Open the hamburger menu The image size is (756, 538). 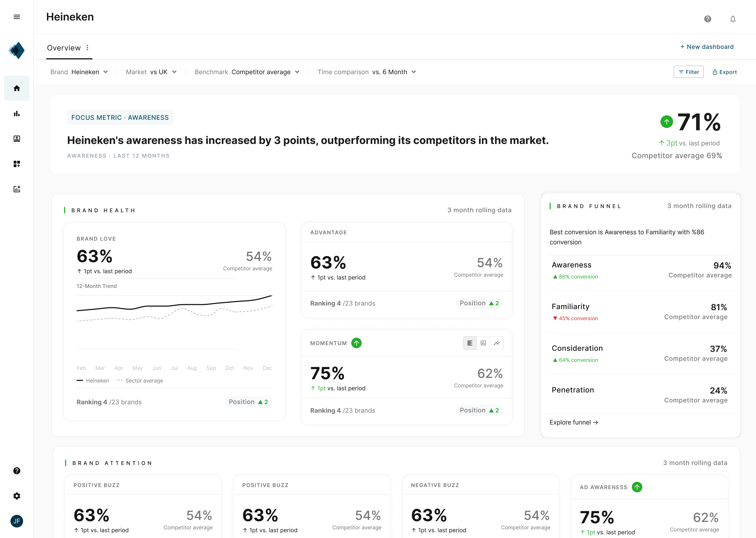pyautogui.click(x=17, y=17)
